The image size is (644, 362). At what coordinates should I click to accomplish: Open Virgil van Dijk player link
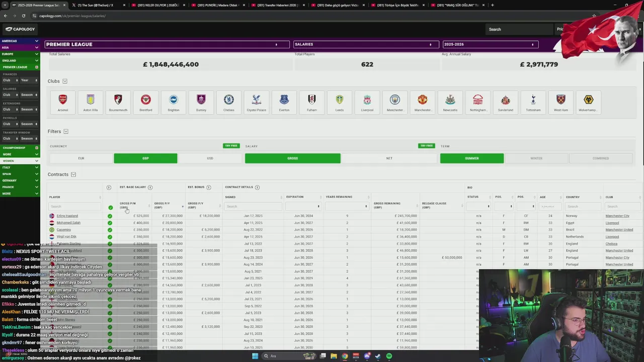click(66, 237)
